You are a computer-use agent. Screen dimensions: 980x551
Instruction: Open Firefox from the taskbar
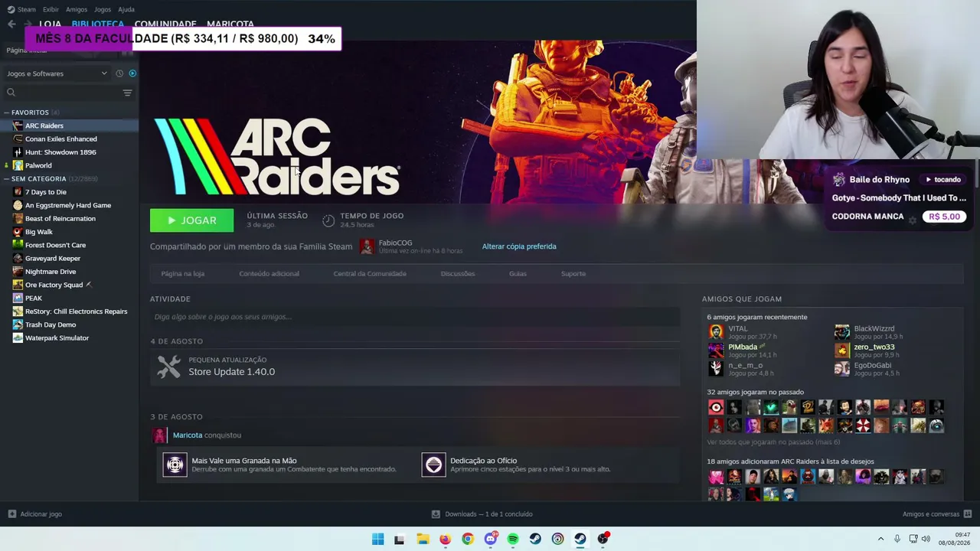click(x=445, y=539)
